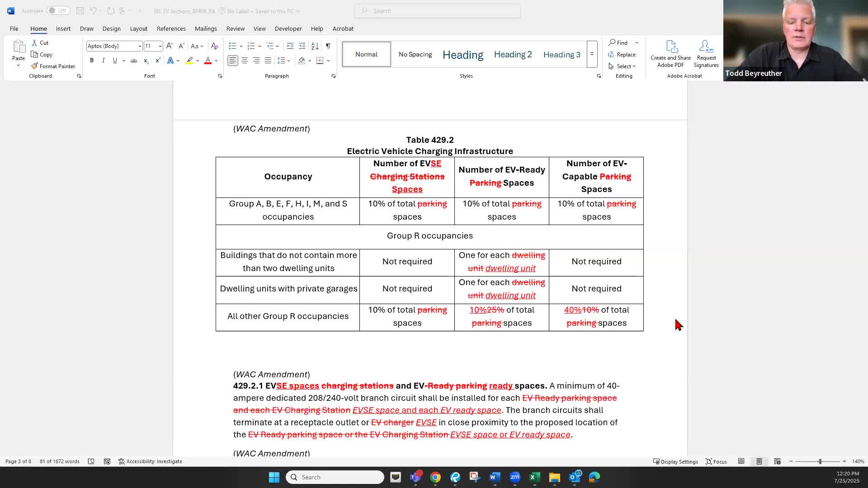868x488 pixels.
Task: Click Create and Share Adobe PDF
Action: (x=671, y=54)
